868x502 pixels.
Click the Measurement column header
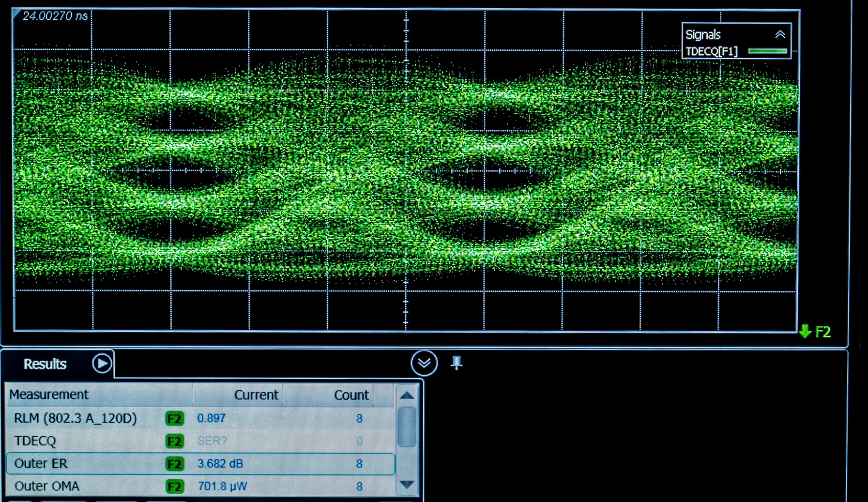point(50,395)
